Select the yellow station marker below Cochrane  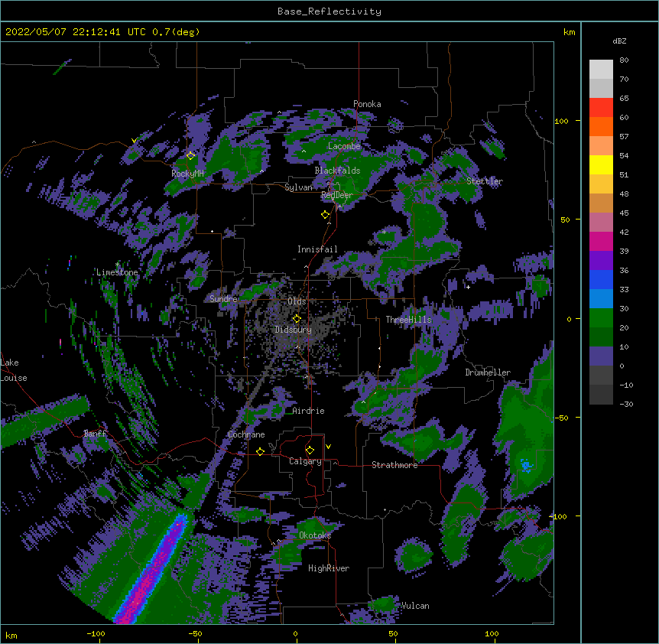tap(260, 451)
